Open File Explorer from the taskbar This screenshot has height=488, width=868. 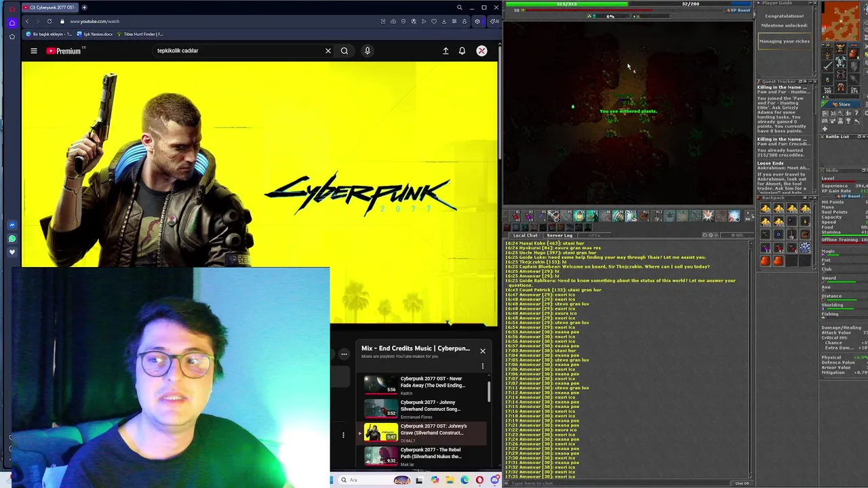point(450,480)
